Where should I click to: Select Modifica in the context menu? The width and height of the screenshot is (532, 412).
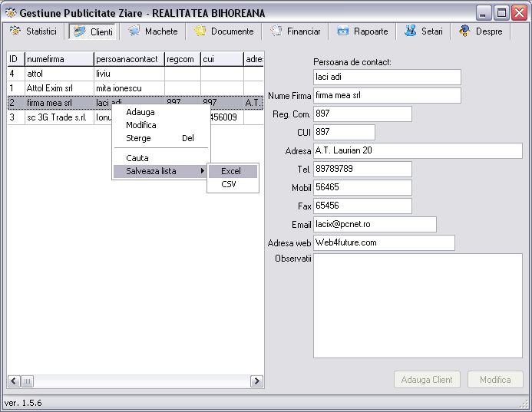click(141, 125)
